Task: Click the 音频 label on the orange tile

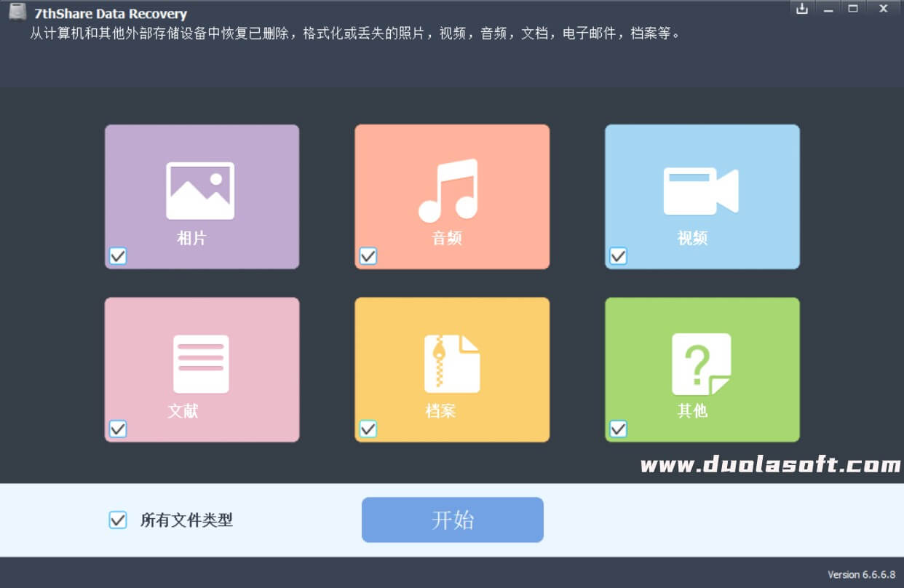Action: [x=447, y=238]
